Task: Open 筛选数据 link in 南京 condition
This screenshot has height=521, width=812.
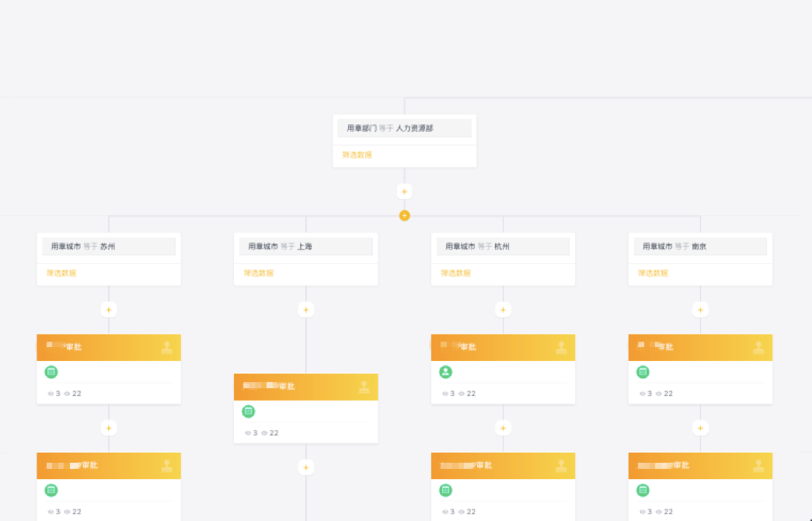Action: tap(653, 273)
